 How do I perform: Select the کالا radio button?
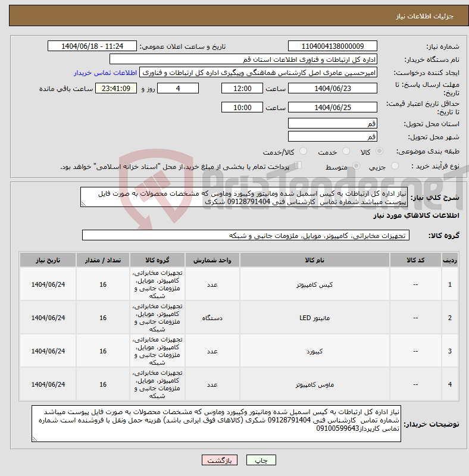point(379,151)
